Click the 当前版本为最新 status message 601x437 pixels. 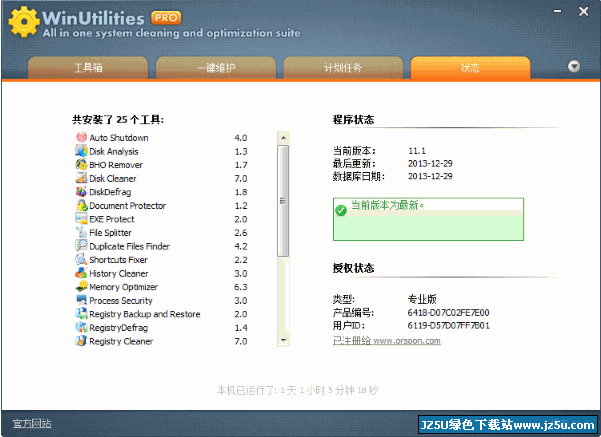tap(388, 205)
